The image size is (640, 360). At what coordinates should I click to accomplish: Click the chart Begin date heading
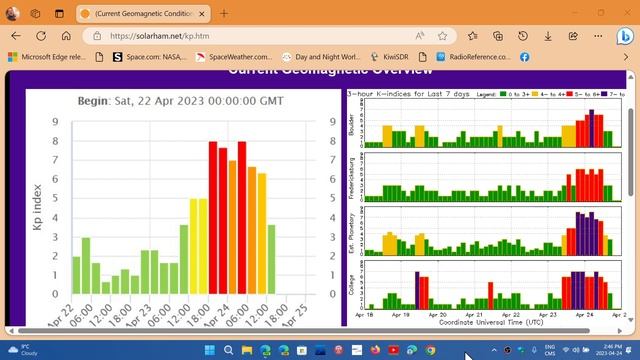coord(180,101)
